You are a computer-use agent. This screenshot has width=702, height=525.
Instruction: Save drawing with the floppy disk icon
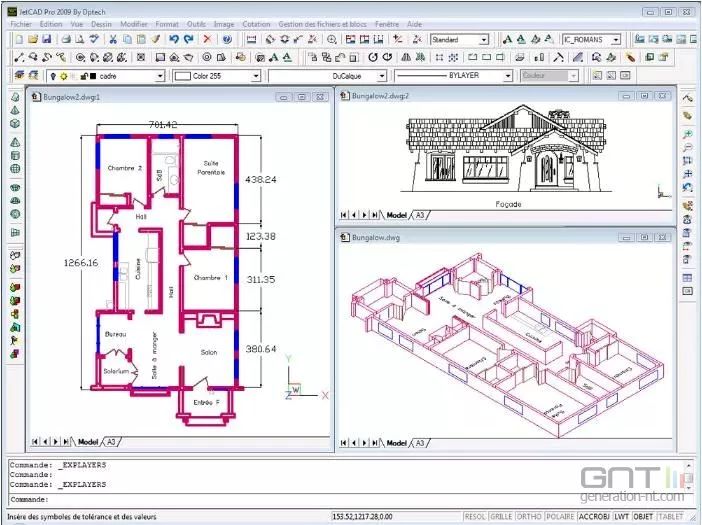46,40
